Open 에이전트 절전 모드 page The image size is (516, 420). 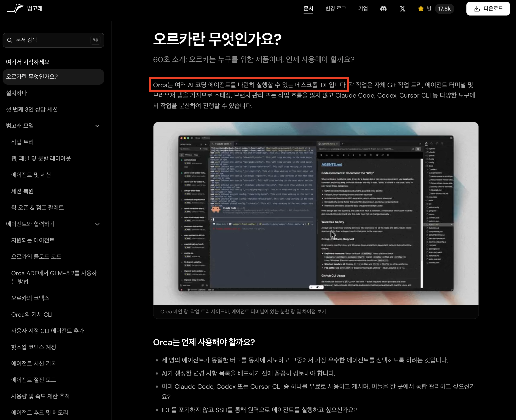[33, 380]
